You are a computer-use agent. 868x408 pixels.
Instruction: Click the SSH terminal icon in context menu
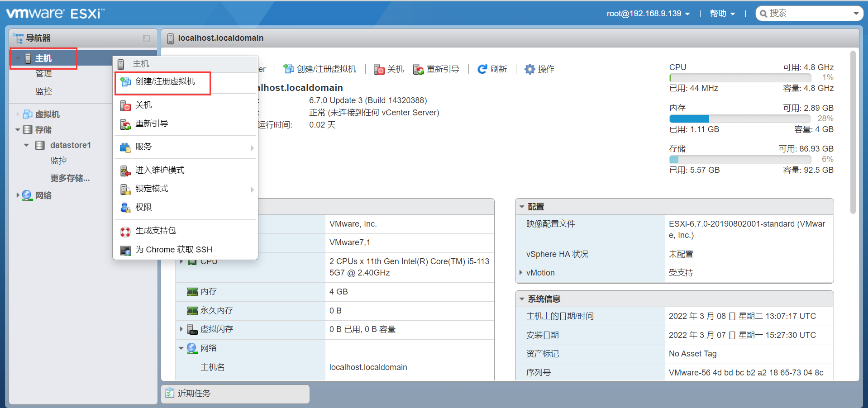click(x=125, y=250)
